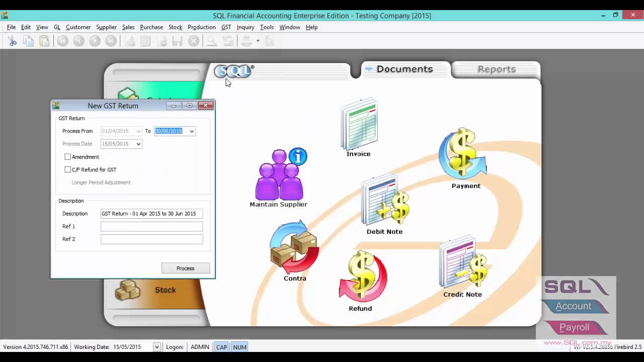Click the Process To date value field

tap(171, 131)
